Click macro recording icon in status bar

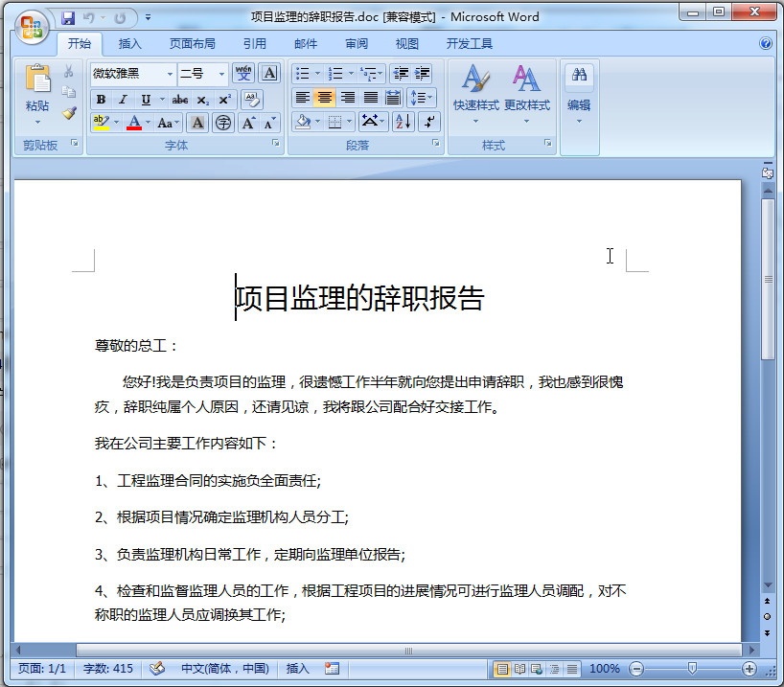(x=332, y=669)
